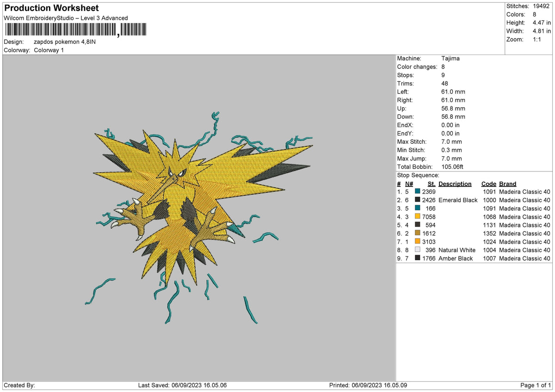
Task: Click the Max Stitch value 7.0 mm
Action: coord(451,142)
